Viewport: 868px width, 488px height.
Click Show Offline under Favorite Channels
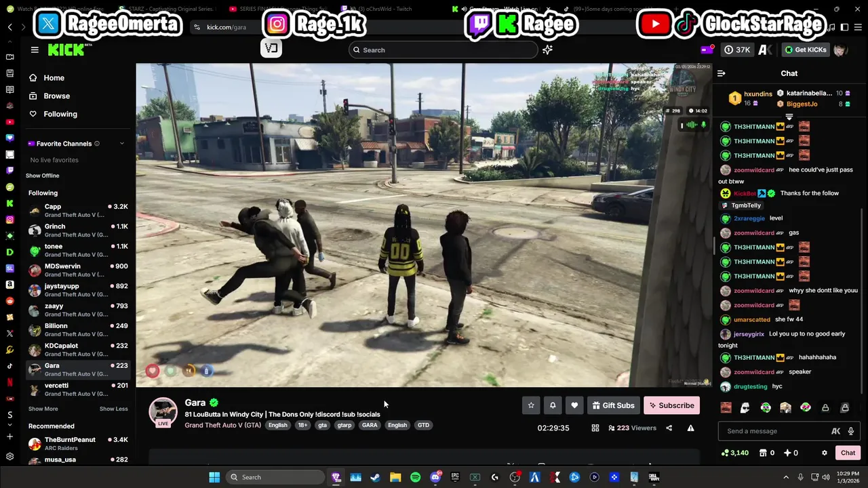[43, 176]
